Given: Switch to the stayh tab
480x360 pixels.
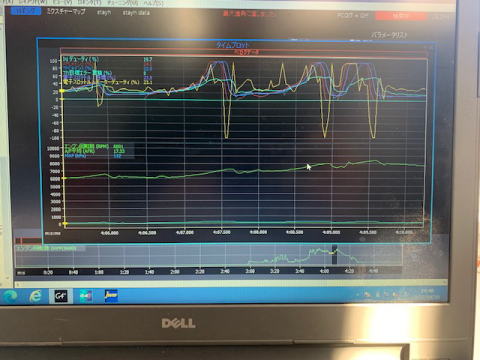Looking at the screenshot, I should tap(104, 12).
